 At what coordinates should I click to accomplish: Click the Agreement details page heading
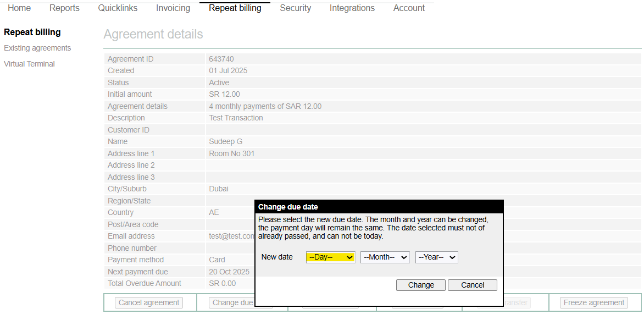tap(153, 34)
